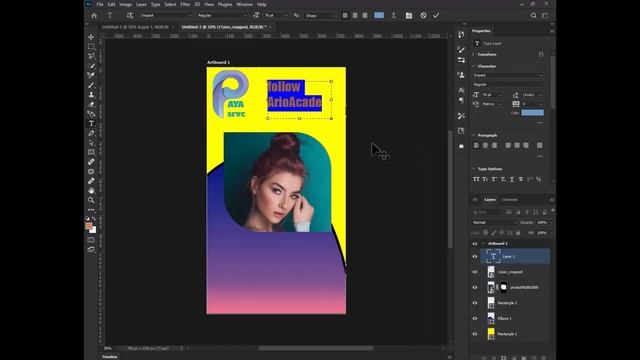Image resolution: width=640 pixels, height=360 pixels.
Task: Toggle text orientation in options bar
Action: tap(130, 16)
